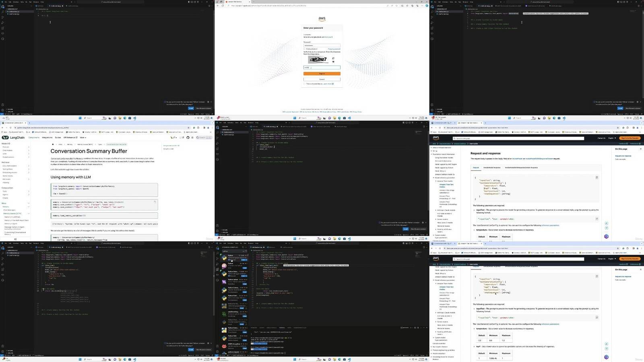
Task: Bookmark the LangChain page with the star icon
Action: point(189,127)
